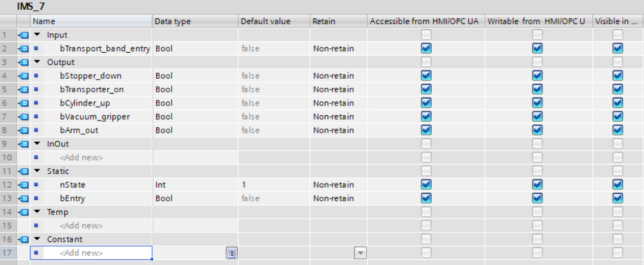Collapse the Static section
The width and height of the screenshot is (644, 265).
(x=37, y=171)
